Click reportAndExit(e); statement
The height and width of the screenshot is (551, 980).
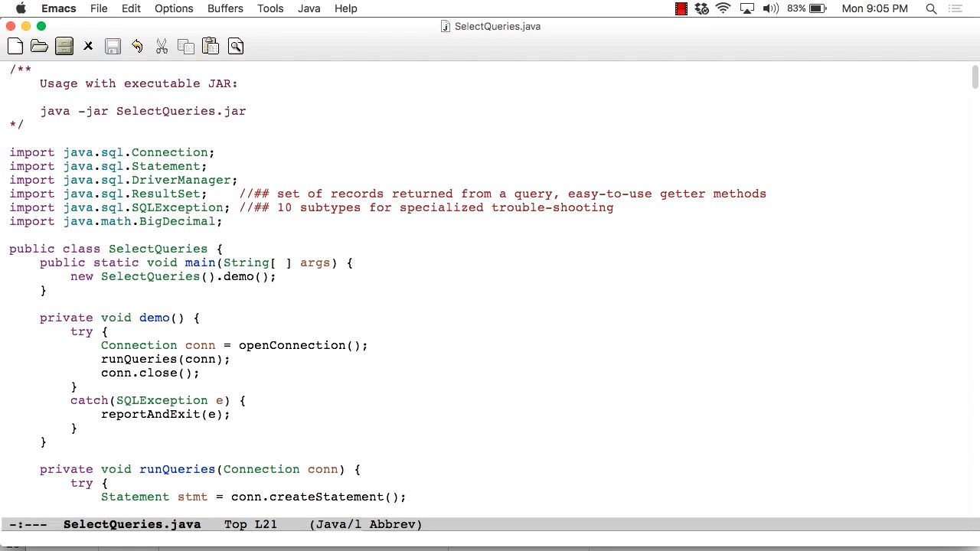click(x=165, y=414)
